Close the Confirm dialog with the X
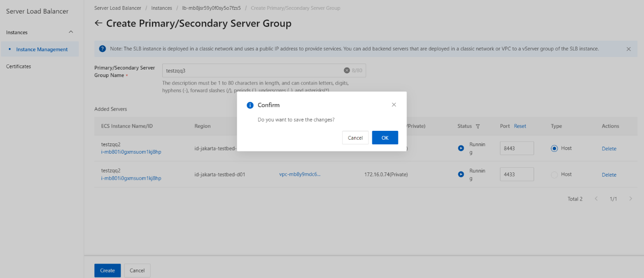The width and height of the screenshot is (644, 278). click(x=394, y=105)
